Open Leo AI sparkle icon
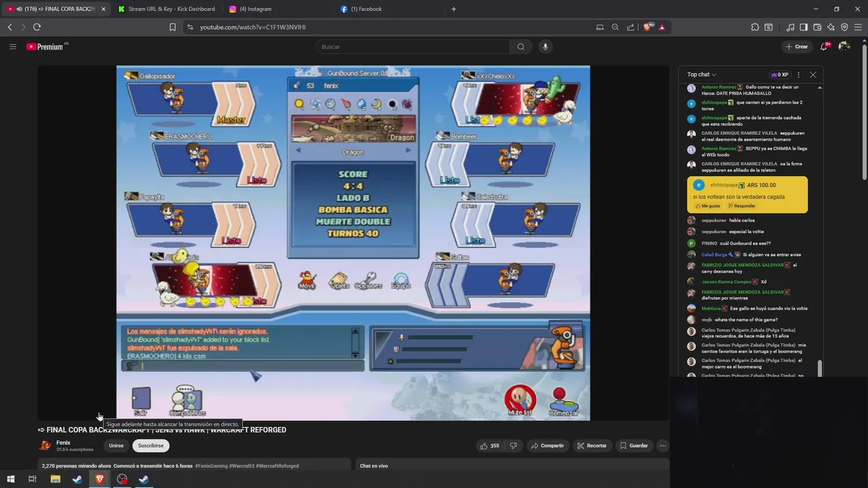This screenshot has height=488, width=868. (831, 27)
